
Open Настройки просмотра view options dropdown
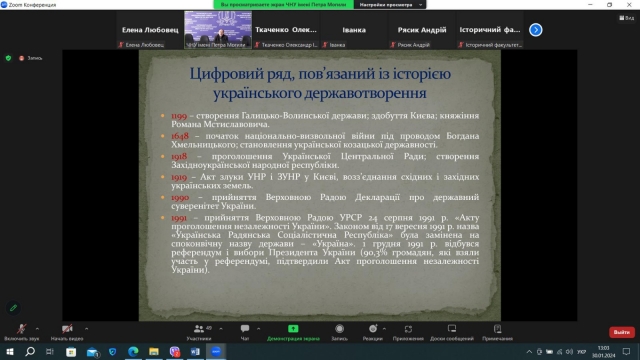[x=391, y=4]
